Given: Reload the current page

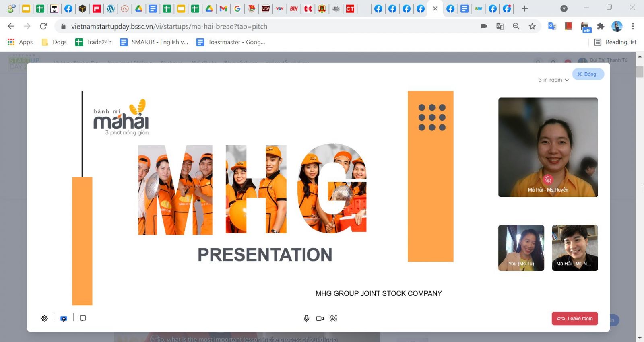Looking at the screenshot, I should (43, 26).
